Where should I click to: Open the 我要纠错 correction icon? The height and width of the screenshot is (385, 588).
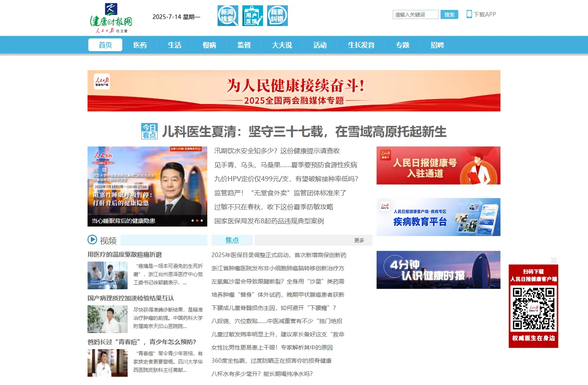click(277, 16)
